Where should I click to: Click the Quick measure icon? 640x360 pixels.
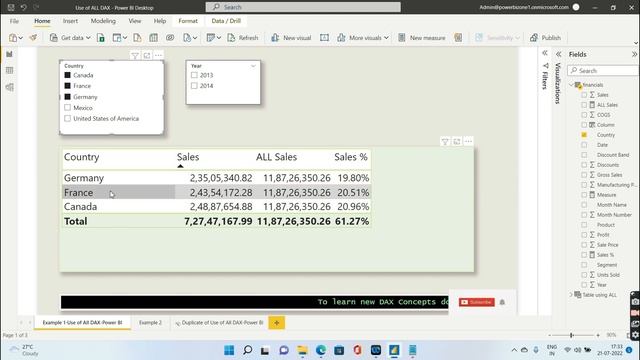458,38
